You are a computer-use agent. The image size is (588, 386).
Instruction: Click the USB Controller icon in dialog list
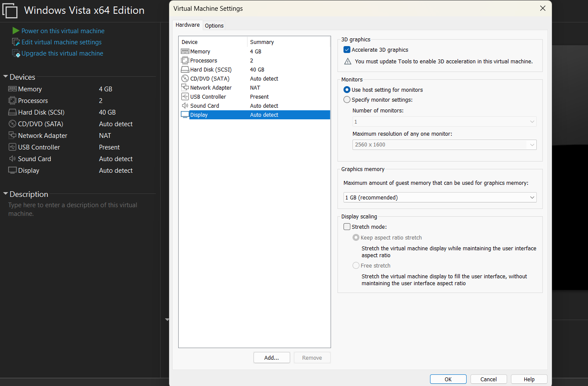185,96
